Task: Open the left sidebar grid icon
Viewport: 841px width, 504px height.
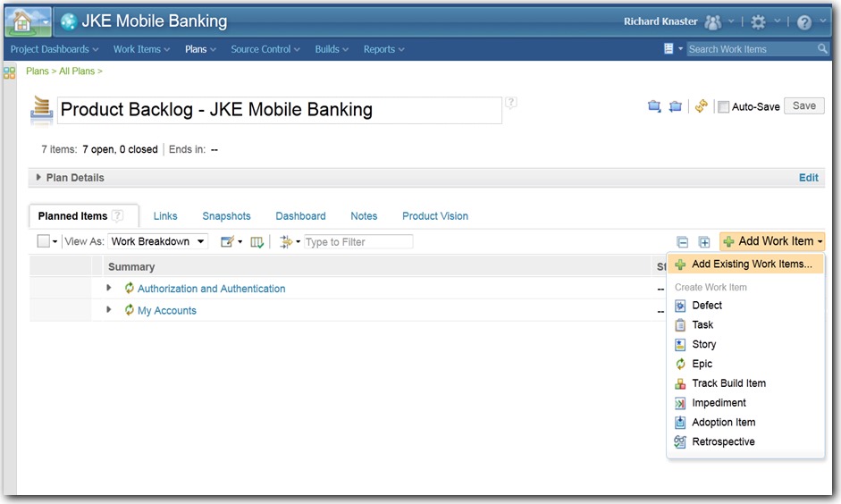Action: 9,72
